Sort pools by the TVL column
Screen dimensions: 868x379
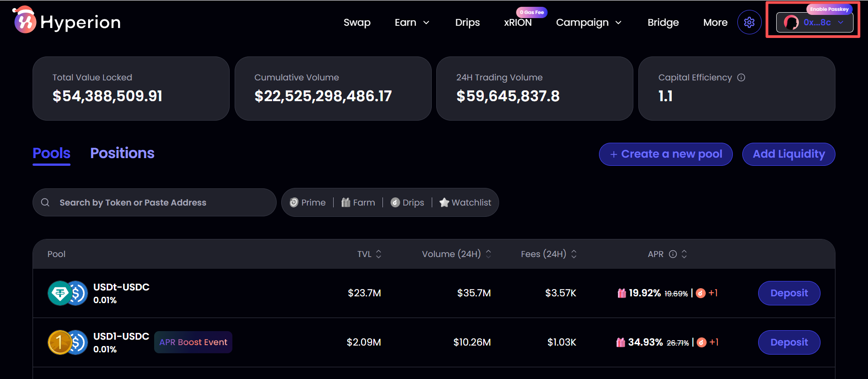point(369,254)
